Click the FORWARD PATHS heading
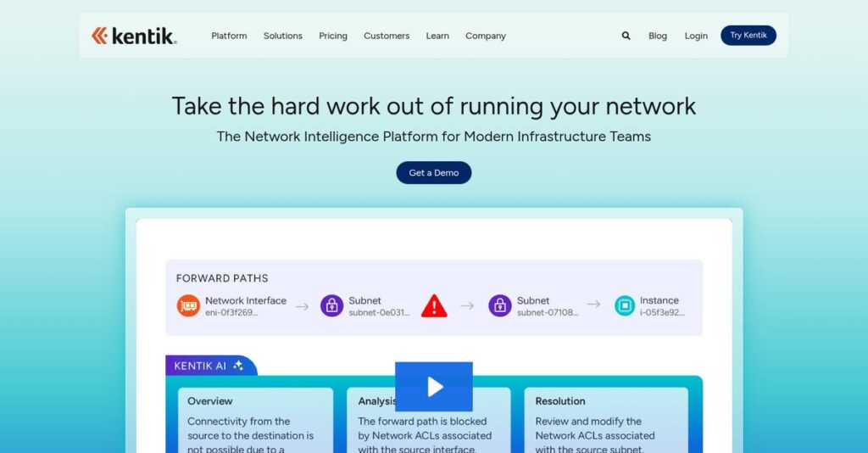This screenshot has width=868, height=453. [222, 278]
